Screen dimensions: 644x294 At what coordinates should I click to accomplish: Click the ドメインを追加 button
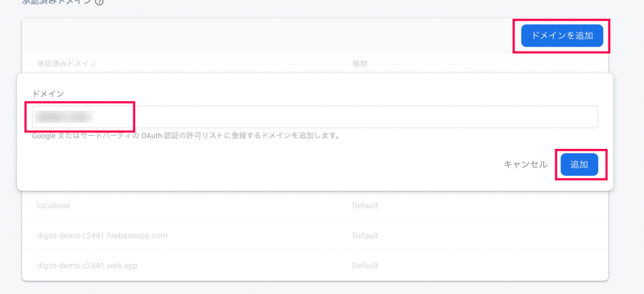pyautogui.click(x=562, y=36)
